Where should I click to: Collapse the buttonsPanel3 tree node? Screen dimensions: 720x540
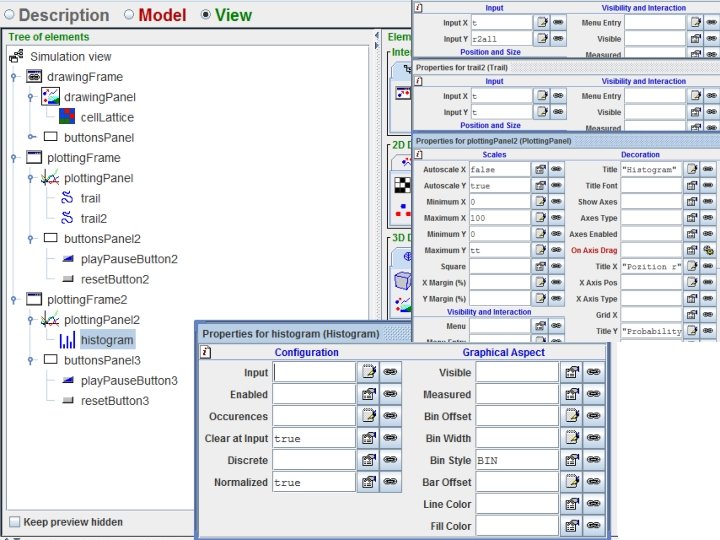click(x=31, y=360)
